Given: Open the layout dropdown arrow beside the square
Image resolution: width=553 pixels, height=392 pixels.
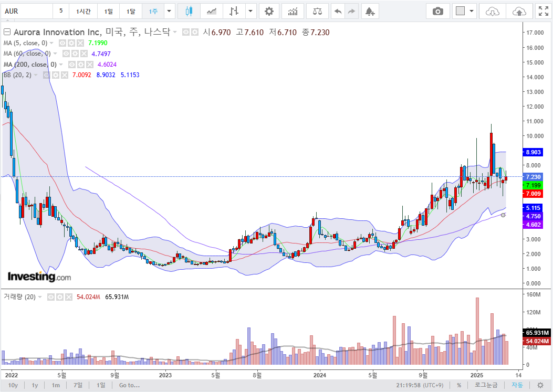Looking at the screenshot, I should [472, 11].
